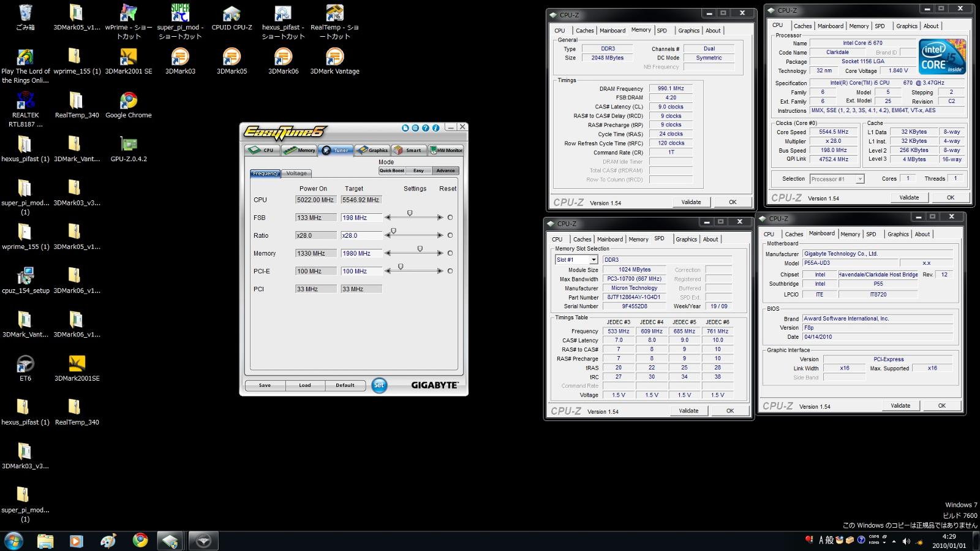Screen dimensions: 980x551
Task: Click the PCI-E frequency slider handle
Action: pos(401,267)
